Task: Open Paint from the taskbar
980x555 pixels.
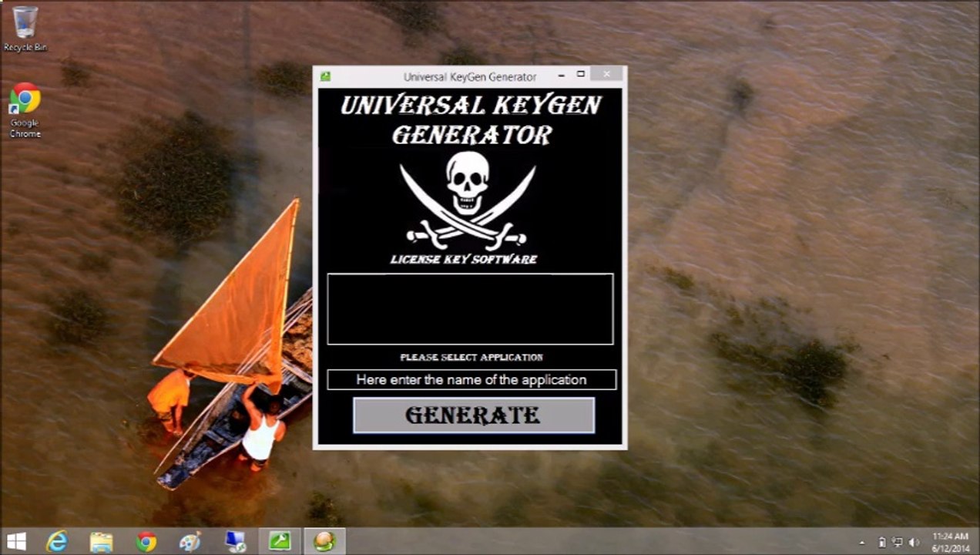Action: coord(190,542)
